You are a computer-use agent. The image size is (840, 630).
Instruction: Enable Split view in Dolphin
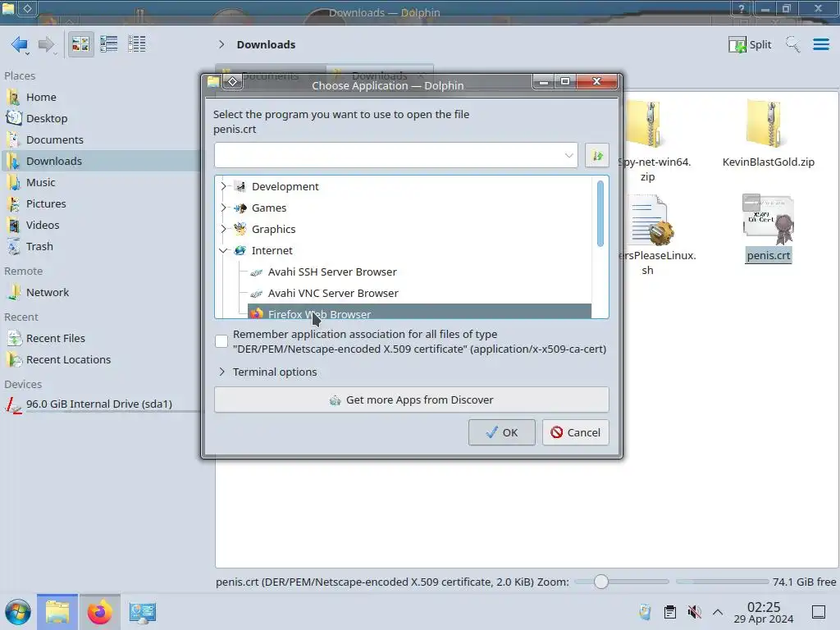[x=750, y=44]
